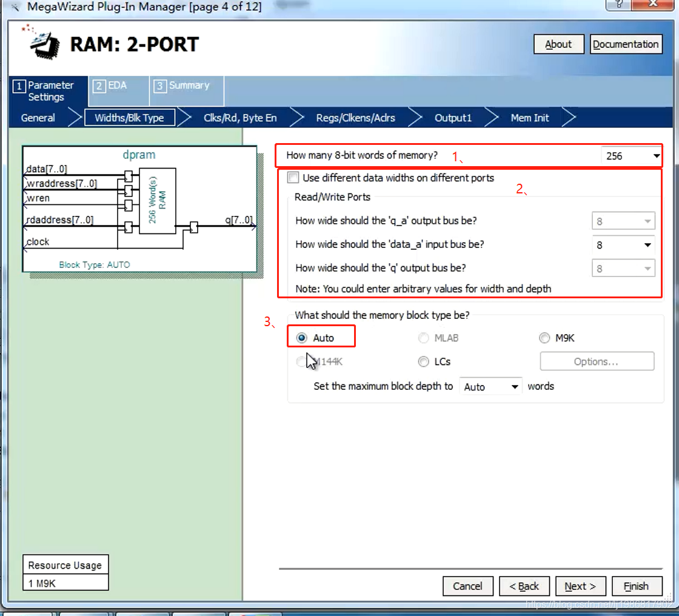This screenshot has height=616, width=679.
Task: Close the MegaWizard Plug-In Manager window
Action: (x=654, y=4)
